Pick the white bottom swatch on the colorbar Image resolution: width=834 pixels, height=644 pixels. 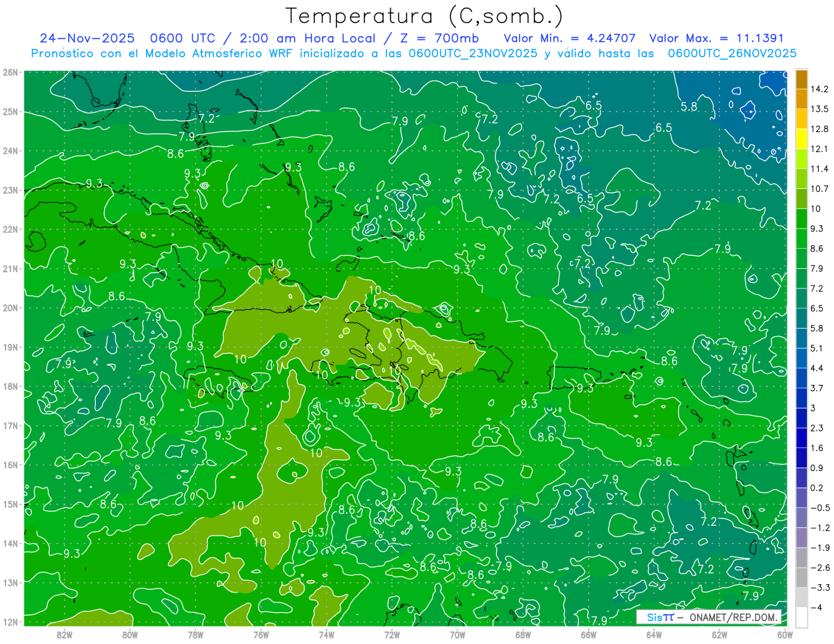pyautogui.click(x=801, y=617)
